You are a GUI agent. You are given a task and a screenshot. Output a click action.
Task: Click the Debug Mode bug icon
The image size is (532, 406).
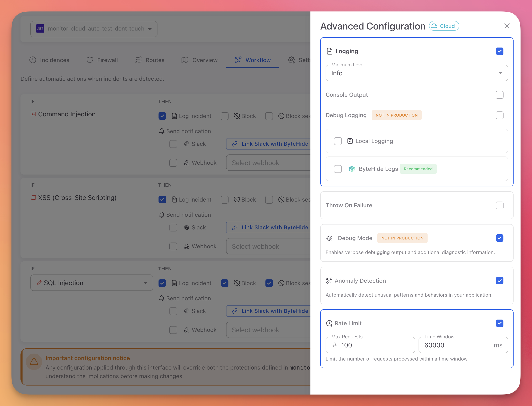pos(329,238)
